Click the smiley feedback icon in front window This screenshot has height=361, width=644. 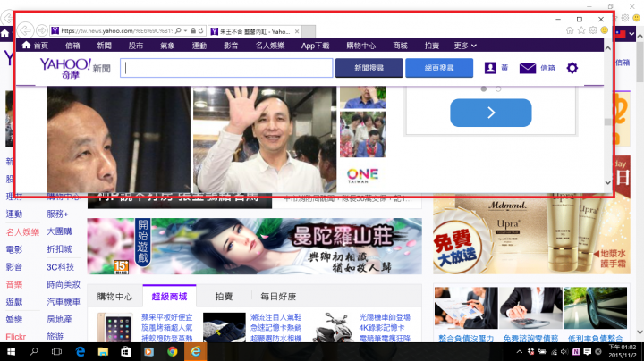click(x=604, y=30)
